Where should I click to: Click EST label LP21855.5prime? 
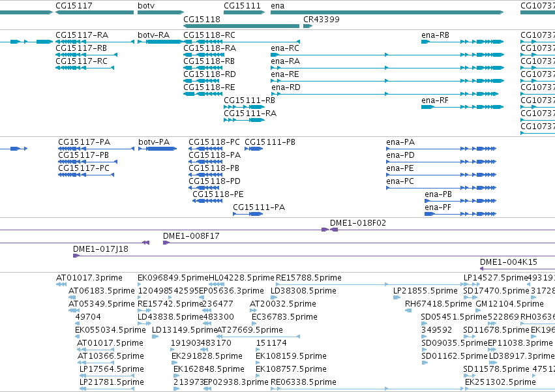(x=425, y=292)
